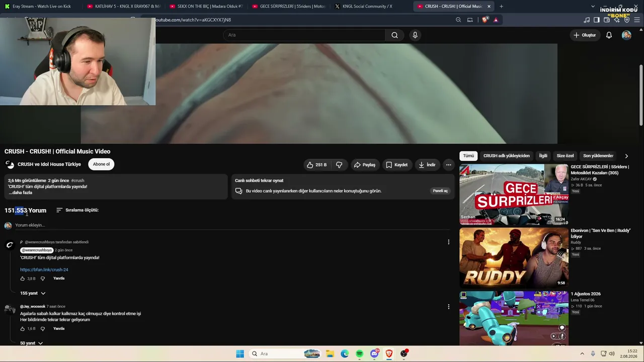This screenshot has height=362, width=644.
Task: Click the cast screen icon in address bar
Action: tap(470, 20)
